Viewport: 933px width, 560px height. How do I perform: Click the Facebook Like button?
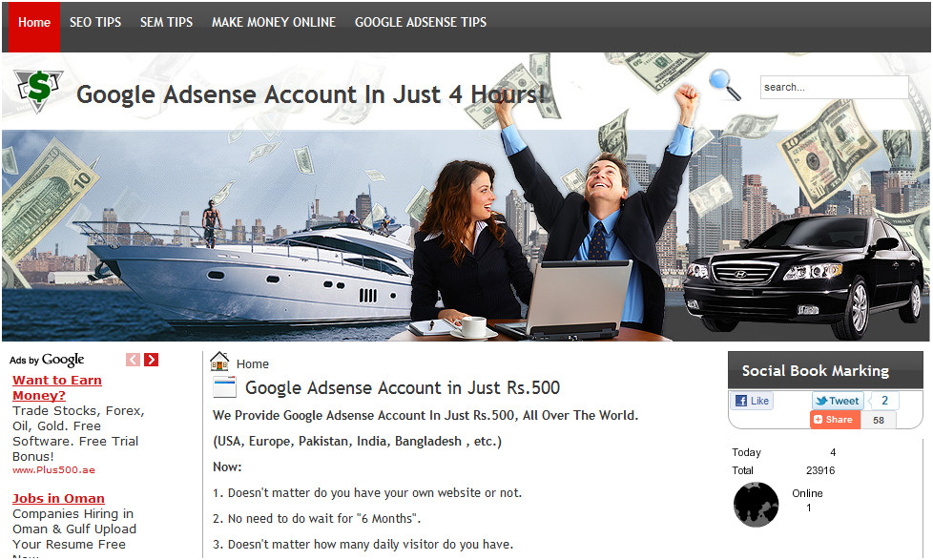click(752, 401)
